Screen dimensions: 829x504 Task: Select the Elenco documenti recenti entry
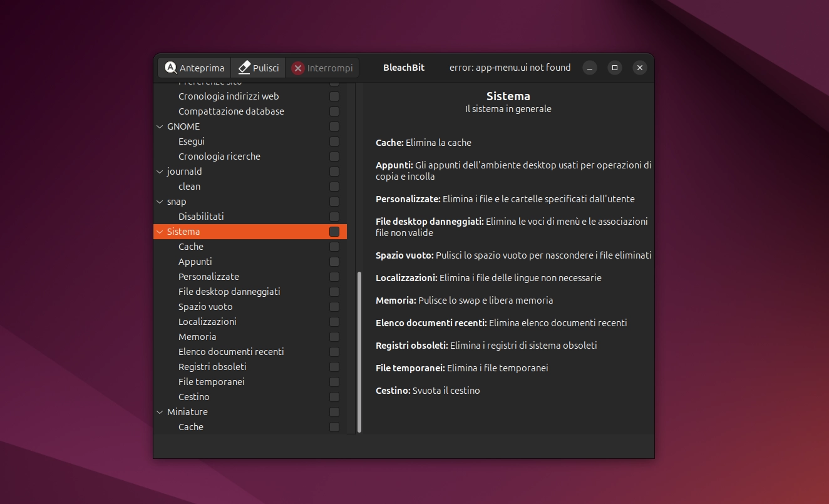[x=231, y=352]
